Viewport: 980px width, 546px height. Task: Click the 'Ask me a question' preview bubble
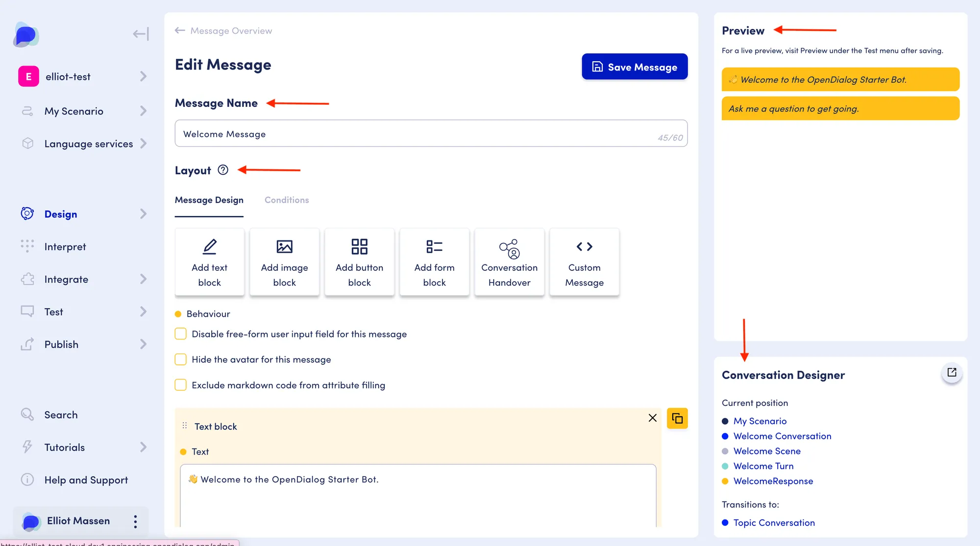[x=840, y=108]
